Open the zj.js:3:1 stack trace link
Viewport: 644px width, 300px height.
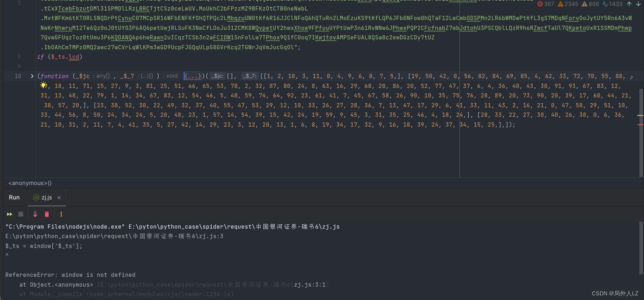pos(310,285)
